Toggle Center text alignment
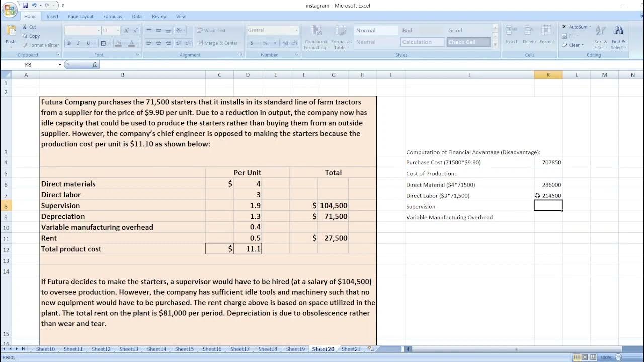Screen dimensions: 644x362 pos(158,43)
